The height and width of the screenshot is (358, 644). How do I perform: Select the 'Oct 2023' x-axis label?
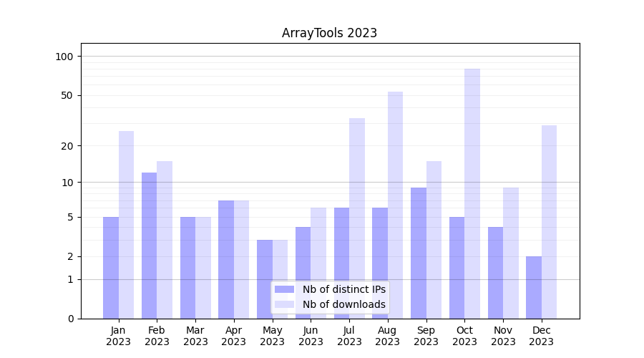pos(464,336)
